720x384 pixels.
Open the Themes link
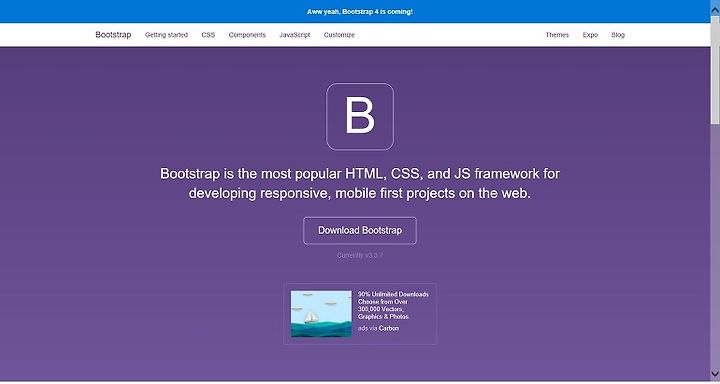click(557, 35)
